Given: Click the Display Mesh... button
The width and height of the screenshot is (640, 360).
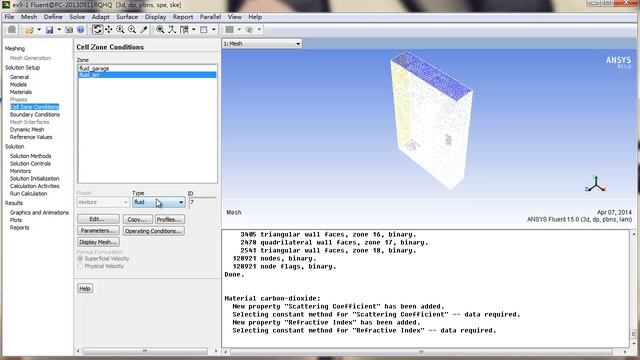Looking at the screenshot, I should pos(98,242).
